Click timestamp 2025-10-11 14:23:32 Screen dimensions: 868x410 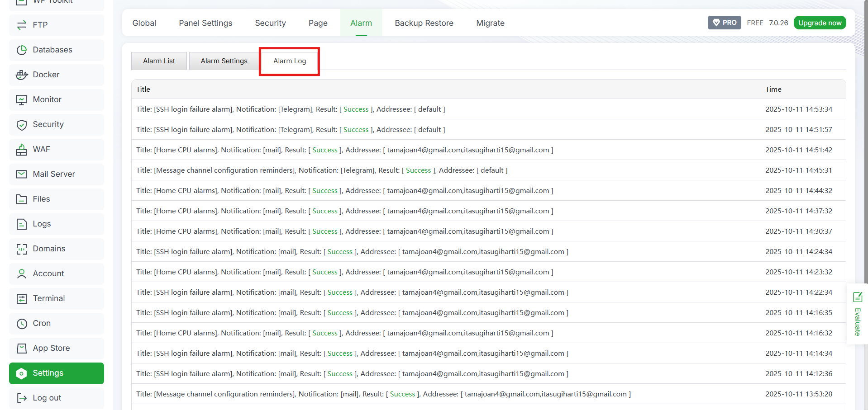[x=799, y=272]
